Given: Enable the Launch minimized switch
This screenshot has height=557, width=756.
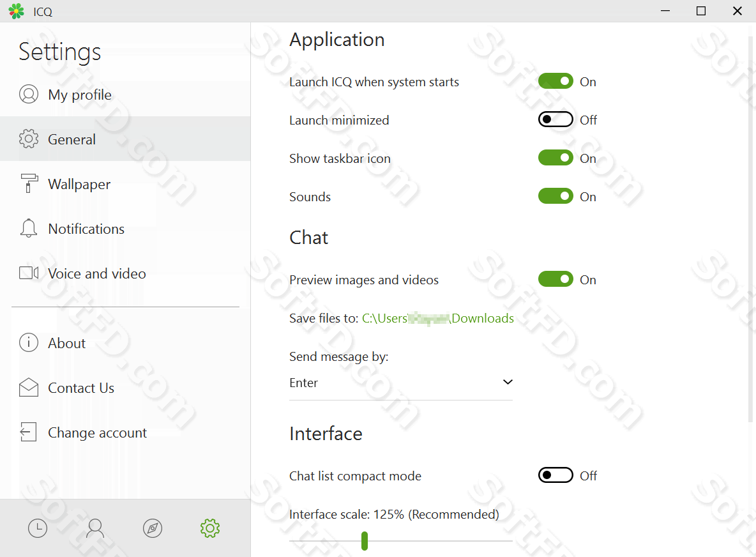Looking at the screenshot, I should pos(556,119).
